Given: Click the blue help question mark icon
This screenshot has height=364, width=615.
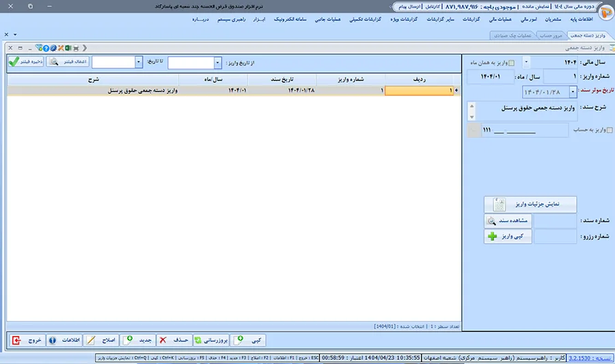Looking at the screenshot, I should [44, 48].
